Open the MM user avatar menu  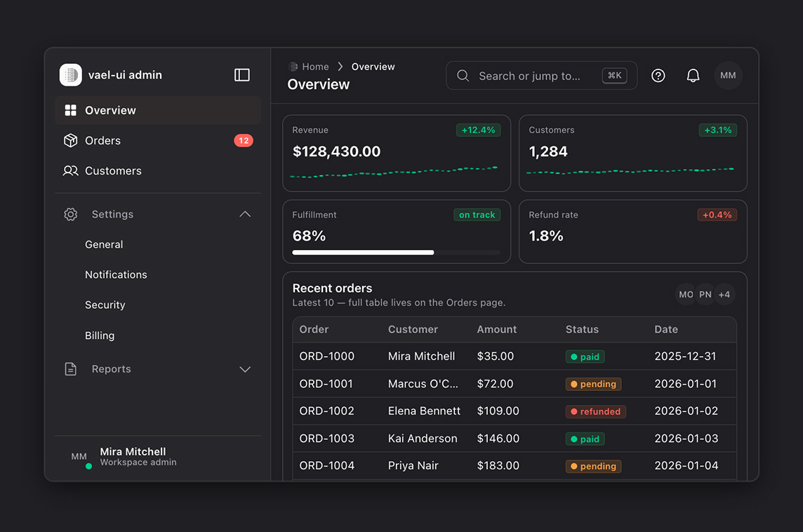tap(728, 76)
